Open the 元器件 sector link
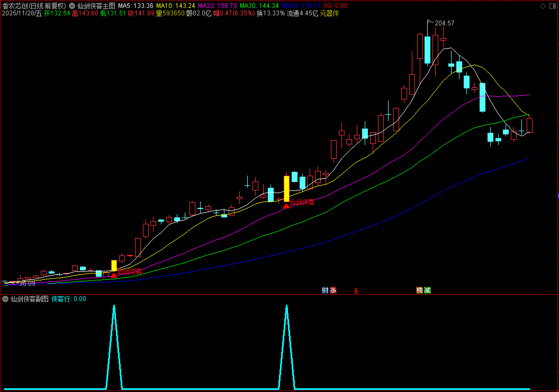559x392 pixels. [x=329, y=14]
